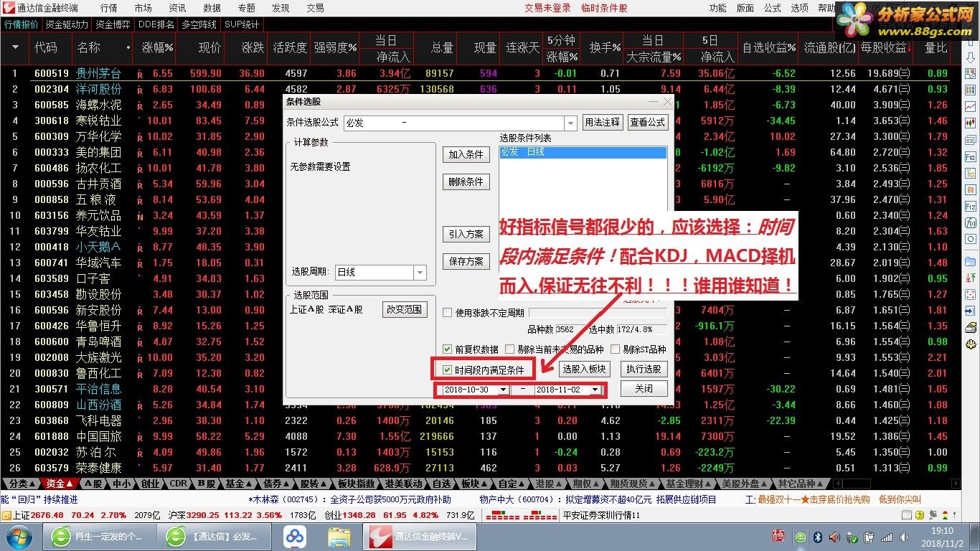Click the horizontal scrollbar thumb below the table
This screenshot has width=980, height=551.
tap(857, 484)
